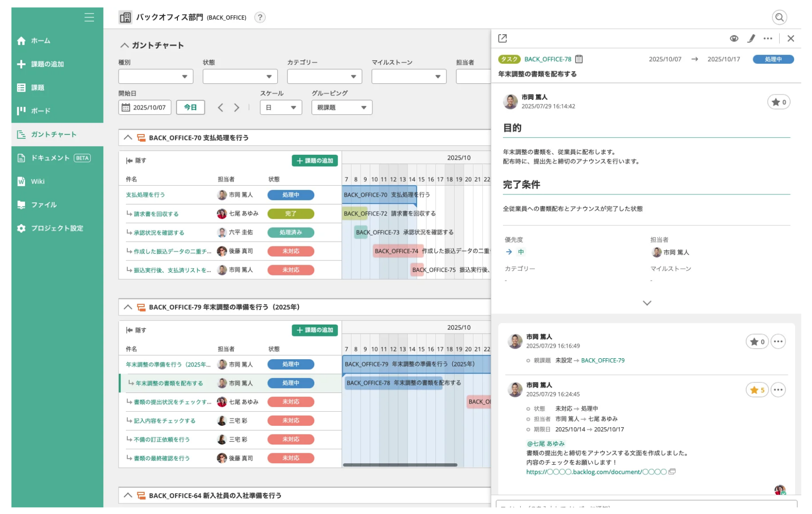Screen dimensions: 812x514
Task: Open the スケール dropdown set to 日
Action: pyautogui.click(x=281, y=108)
